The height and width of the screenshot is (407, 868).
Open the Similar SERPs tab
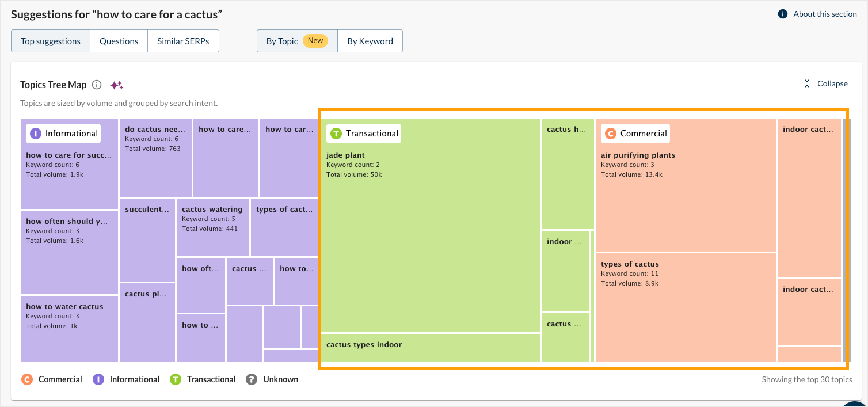[183, 41]
